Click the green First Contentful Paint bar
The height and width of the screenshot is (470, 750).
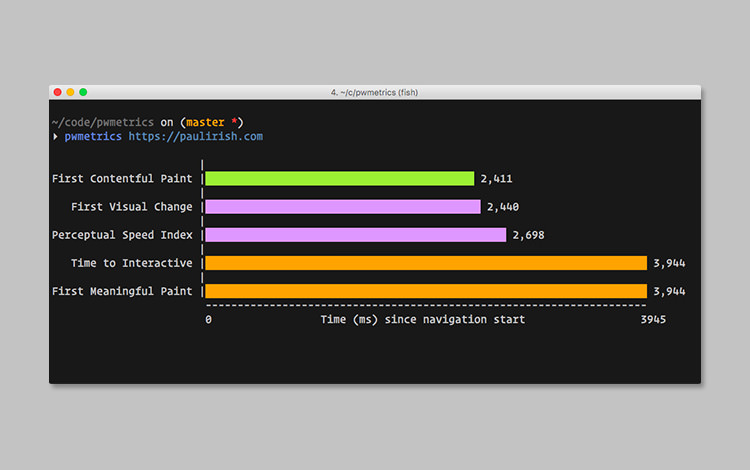[339, 179]
